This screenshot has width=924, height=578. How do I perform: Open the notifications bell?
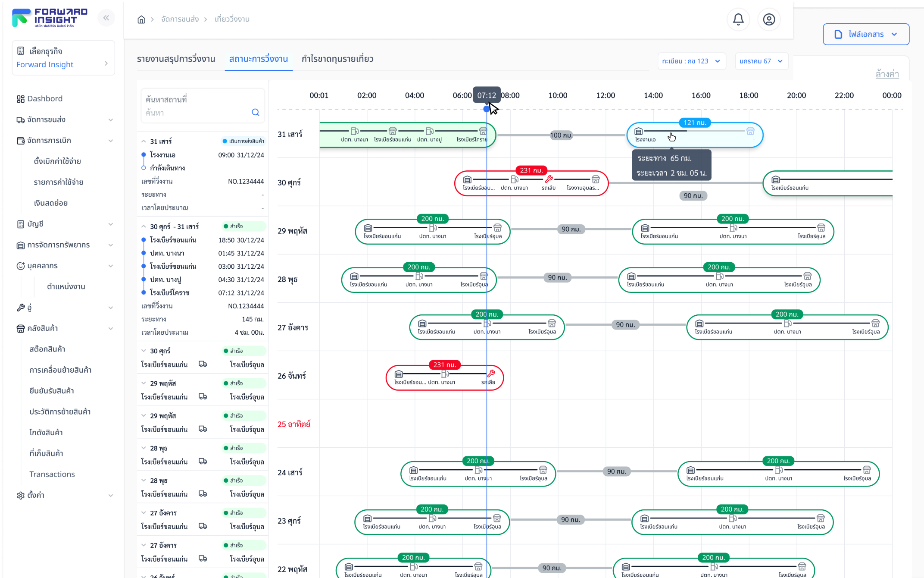coord(738,19)
